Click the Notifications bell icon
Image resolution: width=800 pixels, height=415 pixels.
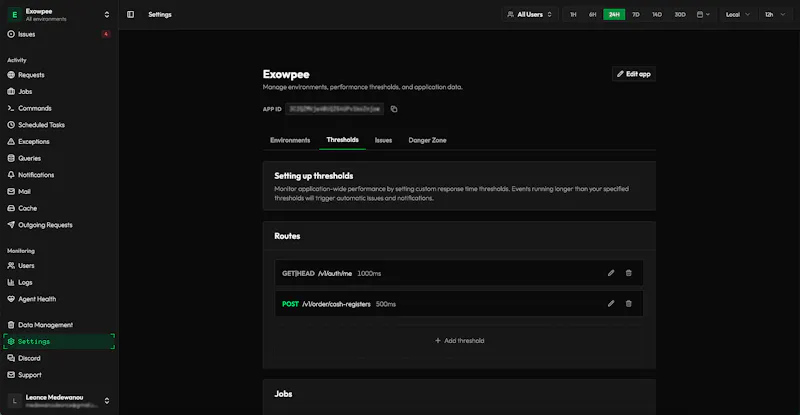(x=11, y=175)
